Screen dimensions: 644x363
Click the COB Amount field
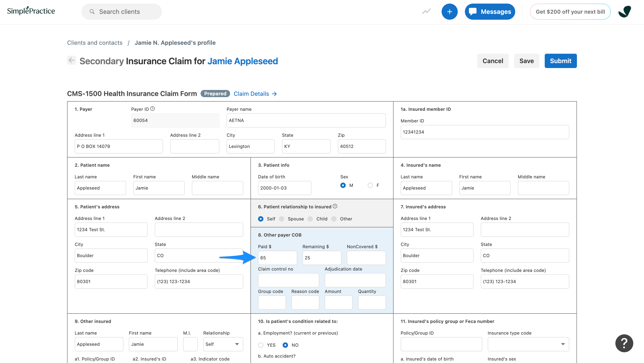coord(338,302)
